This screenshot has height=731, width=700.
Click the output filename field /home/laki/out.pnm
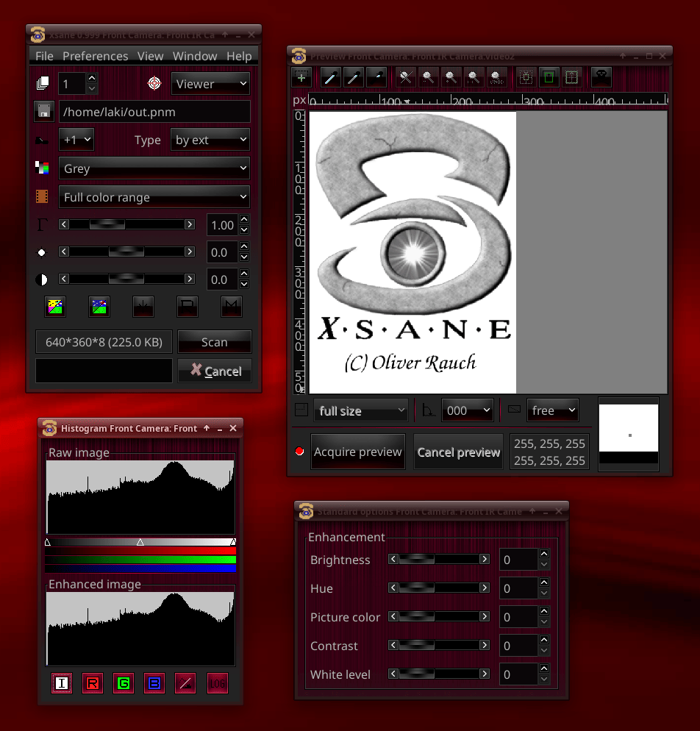[154, 112]
